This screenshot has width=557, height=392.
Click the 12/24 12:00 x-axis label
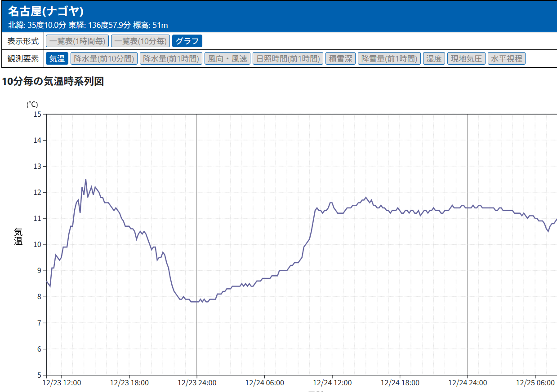point(332,383)
